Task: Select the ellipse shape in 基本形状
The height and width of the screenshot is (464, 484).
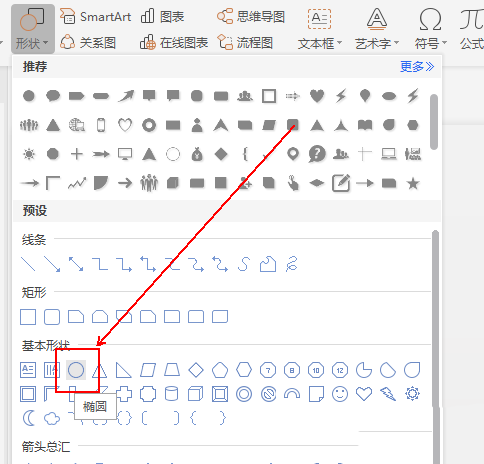Action: tap(76, 370)
